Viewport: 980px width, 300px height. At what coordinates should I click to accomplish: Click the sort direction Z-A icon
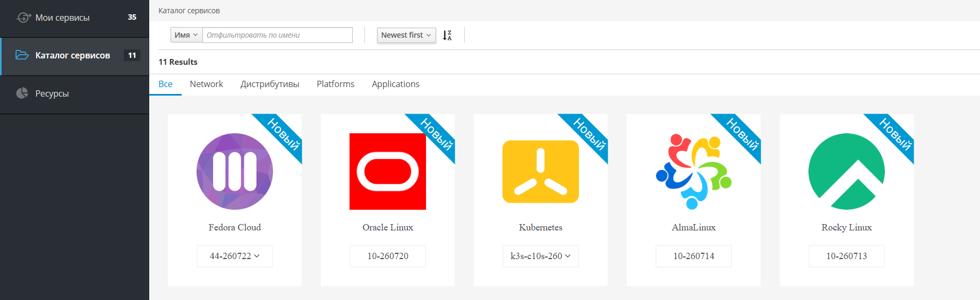pyautogui.click(x=447, y=35)
